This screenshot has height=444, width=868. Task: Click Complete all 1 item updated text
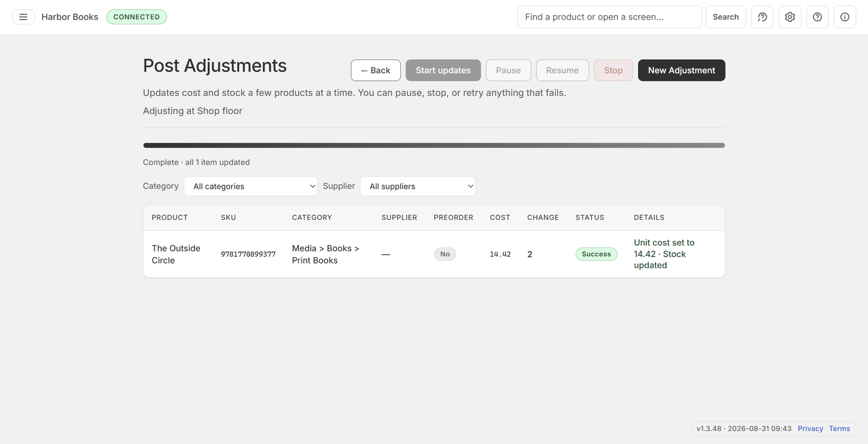pyautogui.click(x=196, y=162)
